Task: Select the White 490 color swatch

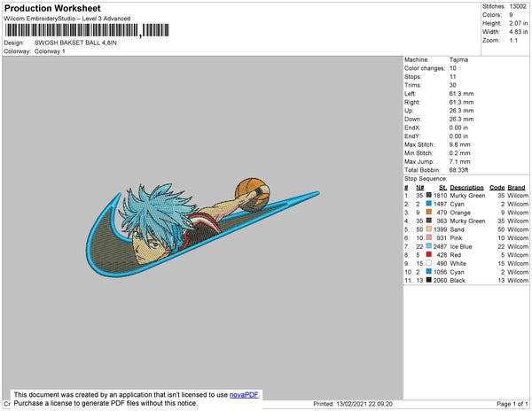Action: coord(429,263)
